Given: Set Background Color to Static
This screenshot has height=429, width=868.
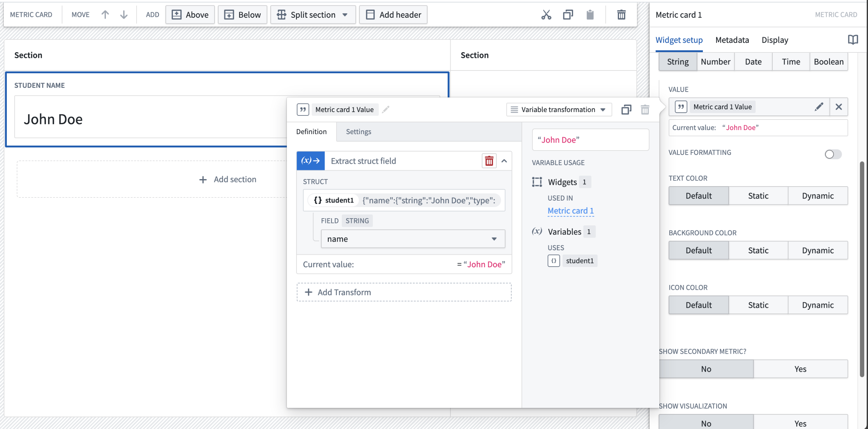Looking at the screenshot, I should tap(758, 250).
